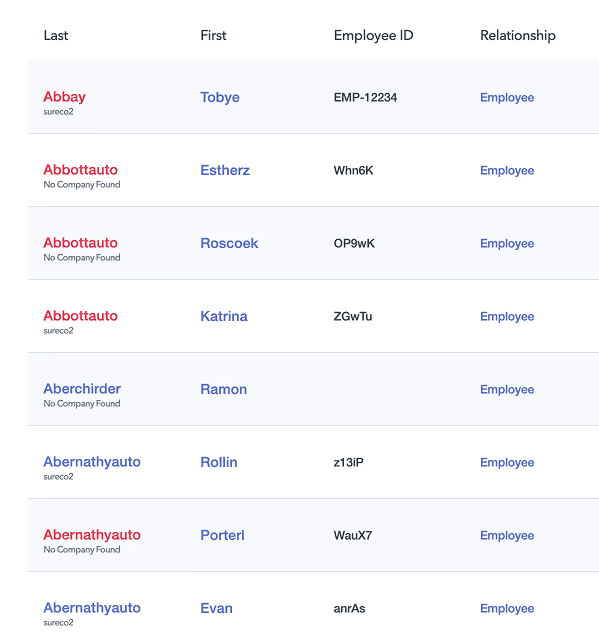Click red Abernathyauto last name in Porterl row
This screenshot has width=599, height=643.
(x=92, y=535)
